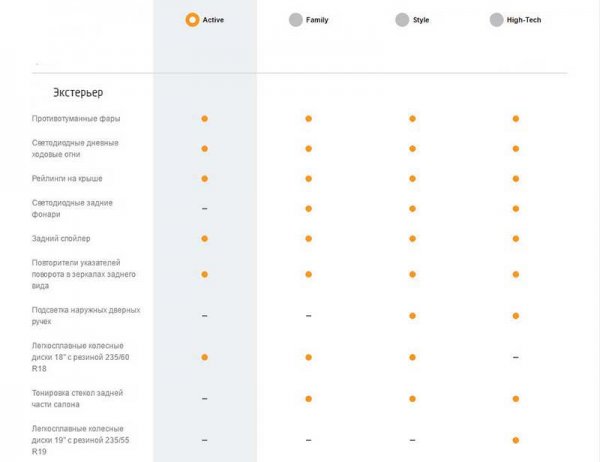The image size is (600, 462).
Task: Click the Противотуманные фары dot under Active
Action: click(205, 119)
